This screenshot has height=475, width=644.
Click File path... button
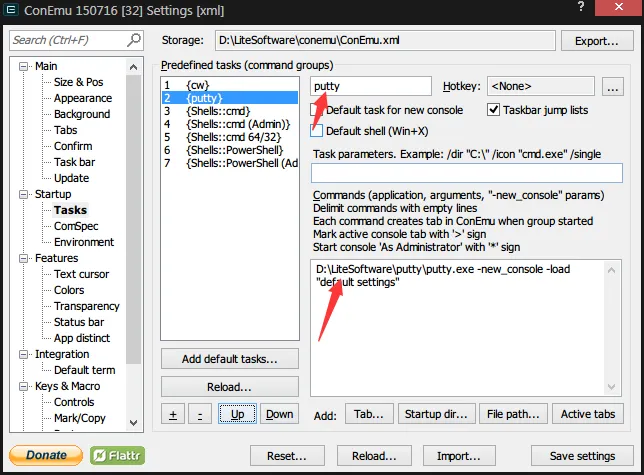point(513,414)
